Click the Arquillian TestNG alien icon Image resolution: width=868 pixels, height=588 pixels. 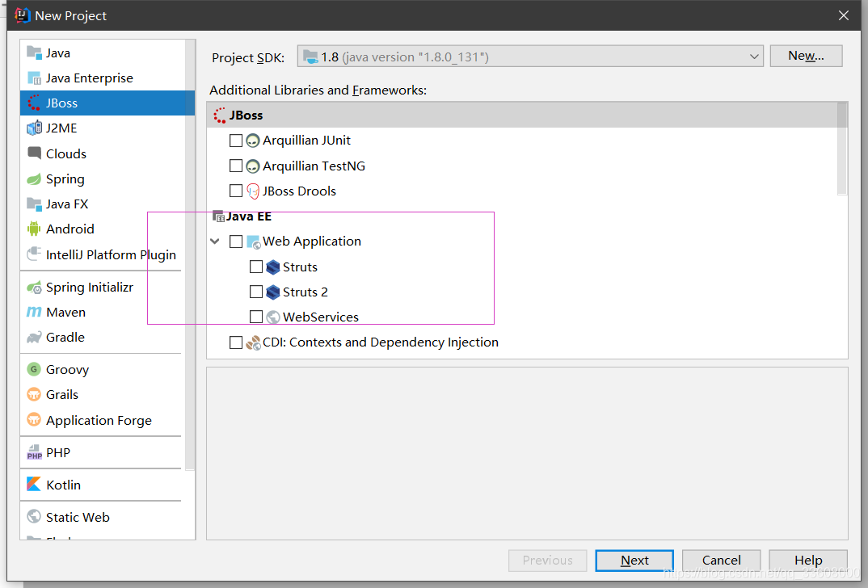coord(252,166)
